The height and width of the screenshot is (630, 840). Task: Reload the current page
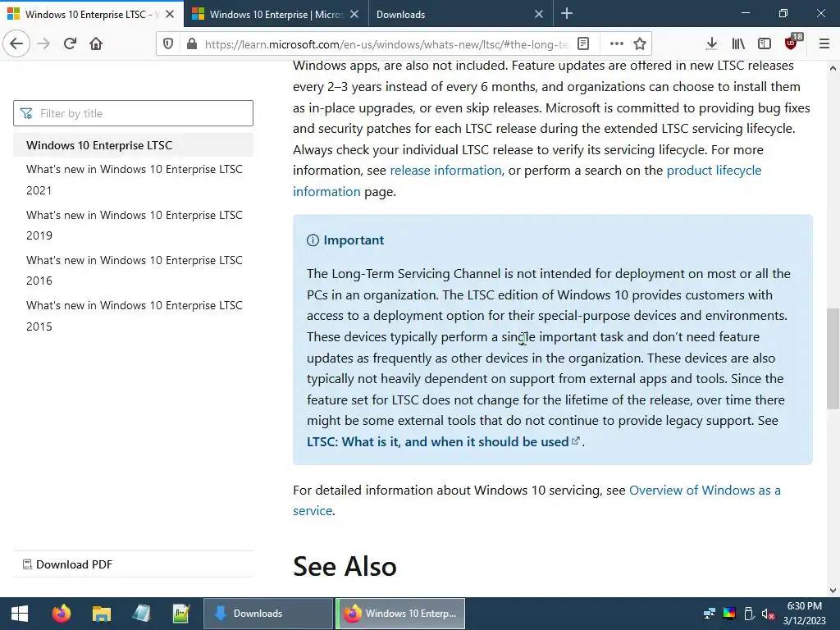tap(70, 43)
